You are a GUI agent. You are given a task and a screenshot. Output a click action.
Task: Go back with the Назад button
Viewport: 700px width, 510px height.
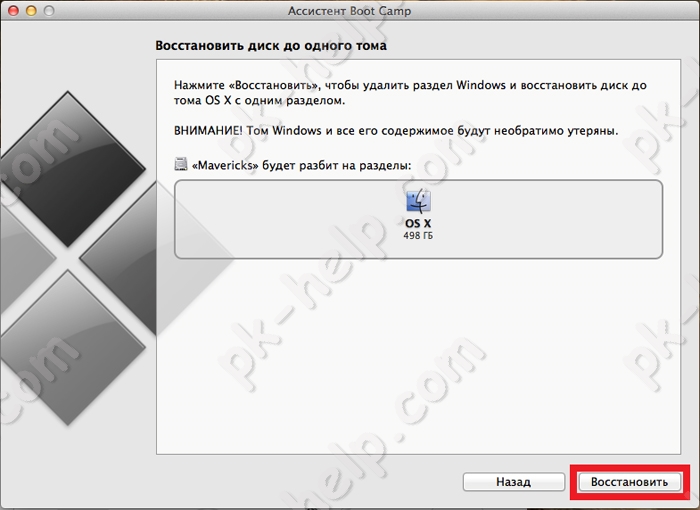[x=513, y=482]
